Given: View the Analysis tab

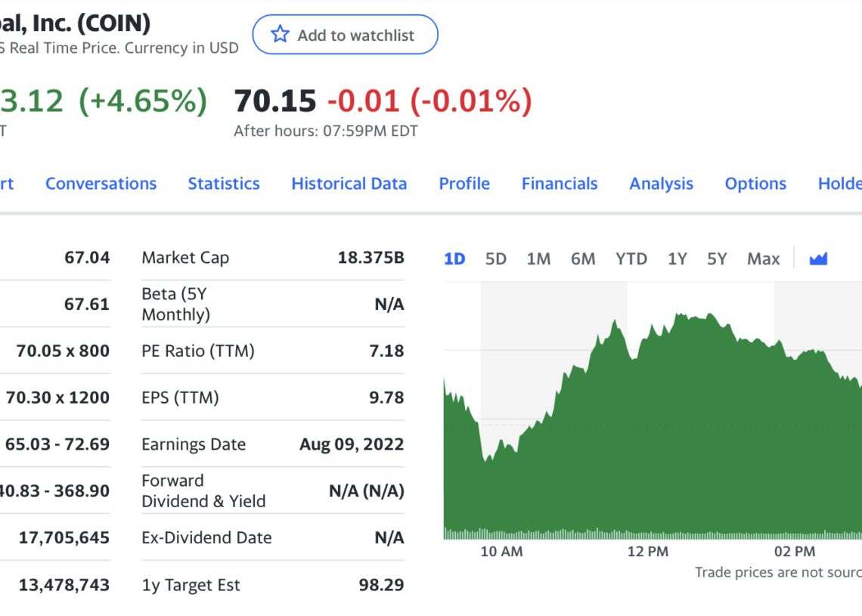Looking at the screenshot, I should tap(661, 184).
